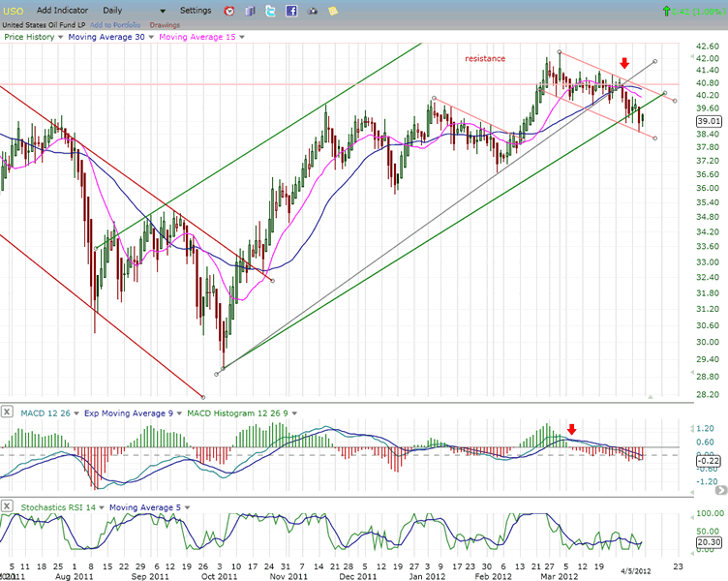Open the yellow sticky note icon
The width and height of the screenshot is (728, 581).
[333, 11]
